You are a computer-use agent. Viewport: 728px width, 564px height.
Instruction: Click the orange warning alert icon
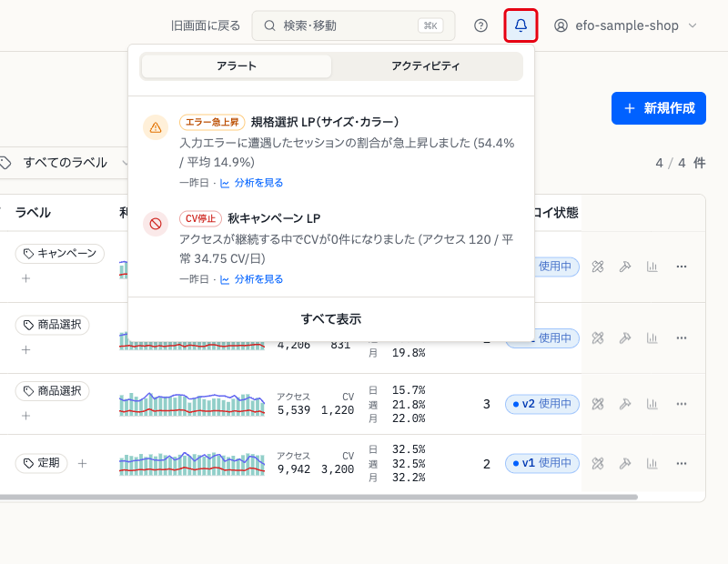(156, 127)
